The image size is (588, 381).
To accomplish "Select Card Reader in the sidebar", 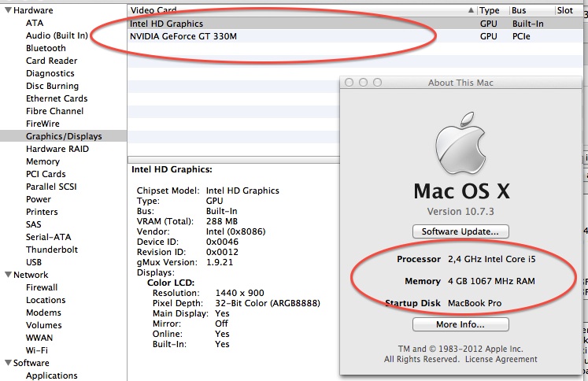I will coord(51,61).
